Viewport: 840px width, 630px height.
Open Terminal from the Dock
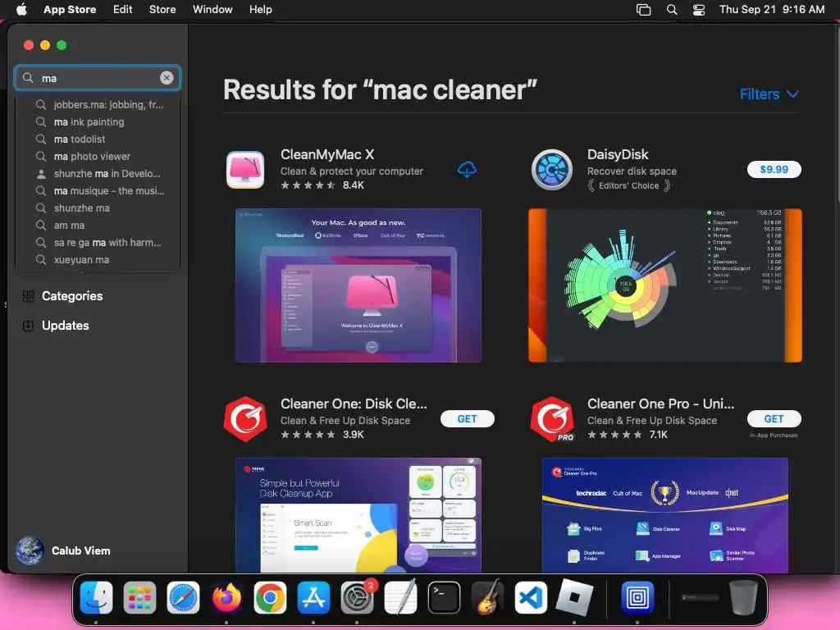pyautogui.click(x=444, y=597)
